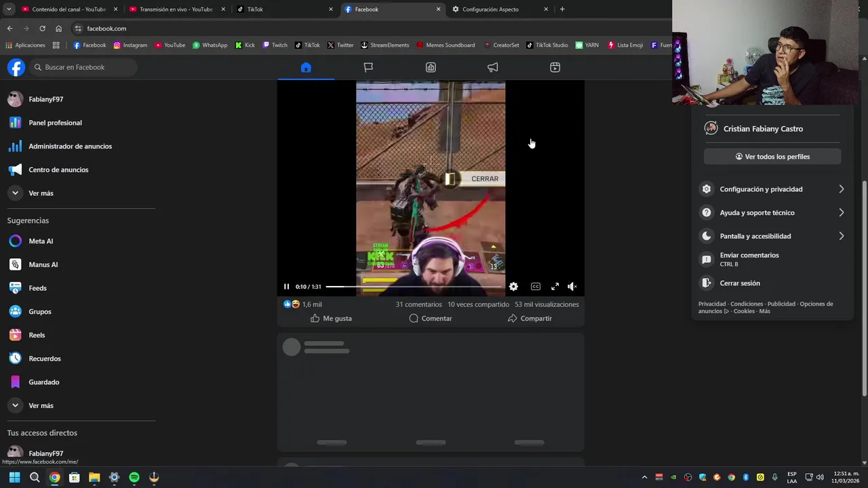Image resolution: width=868 pixels, height=488 pixels.
Task: Click Compartir on the post
Action: point(530,319)
